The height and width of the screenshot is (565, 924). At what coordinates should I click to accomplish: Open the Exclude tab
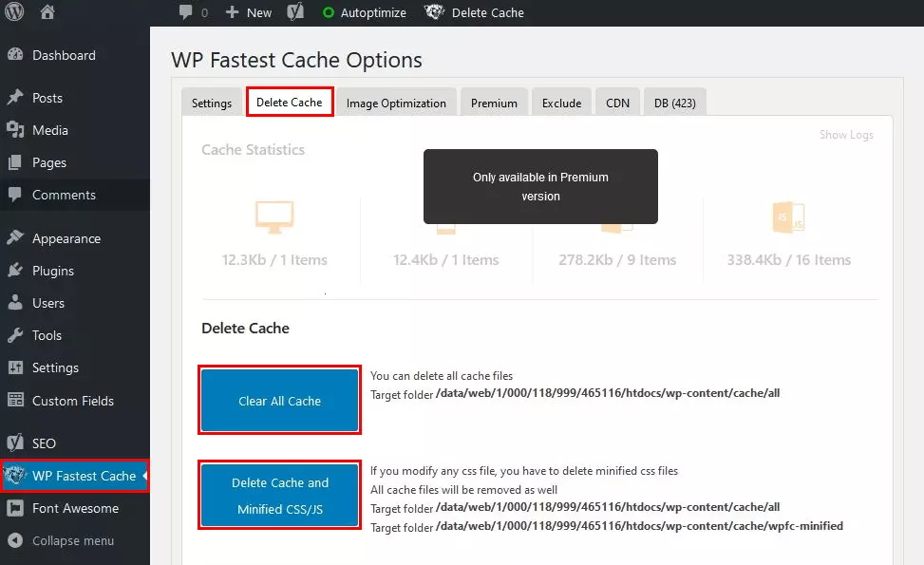561,103
